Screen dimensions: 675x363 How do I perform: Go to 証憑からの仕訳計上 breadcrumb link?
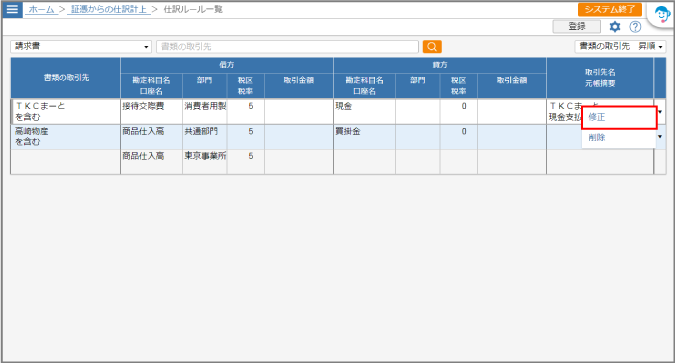109,9
